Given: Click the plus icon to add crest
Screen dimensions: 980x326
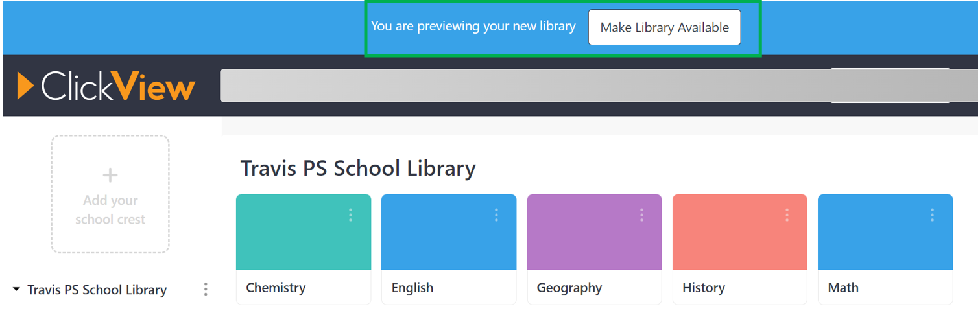Looking at the screenshot, I should (x=110, y=175).
